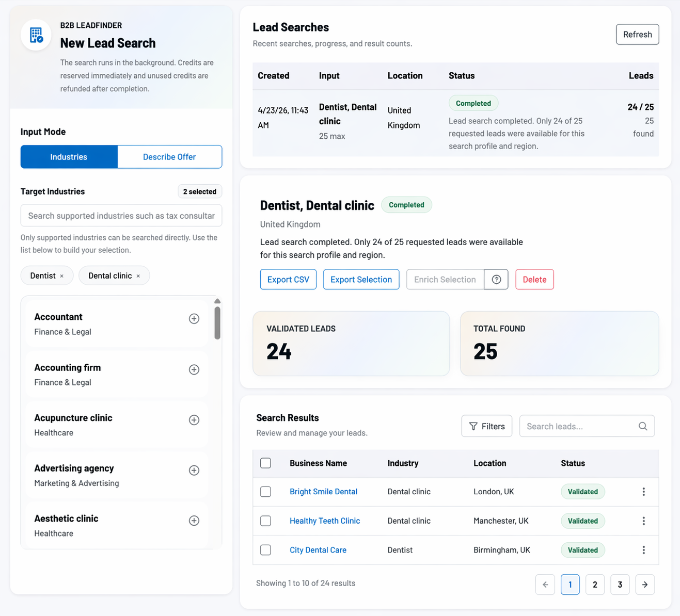Screen dimensions: 680x616
Task: Remove the Dental clinic tag via its x
Action: pyautogui.click(x=138, y=276)
